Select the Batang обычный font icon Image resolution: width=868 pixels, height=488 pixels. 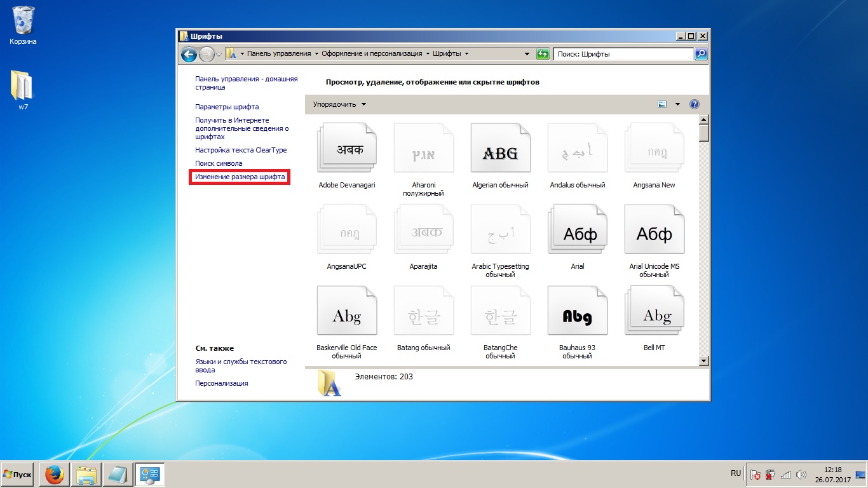(424, 311)
